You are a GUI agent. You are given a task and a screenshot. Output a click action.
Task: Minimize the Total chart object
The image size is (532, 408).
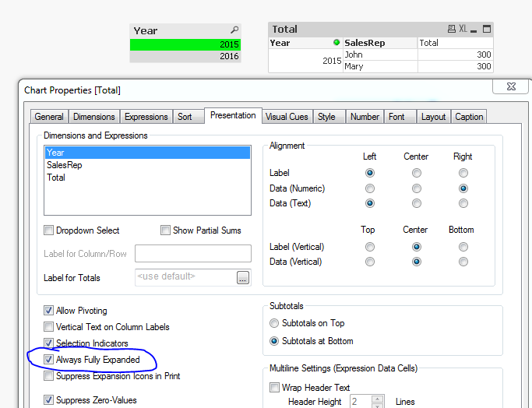[x=474, y=30]
